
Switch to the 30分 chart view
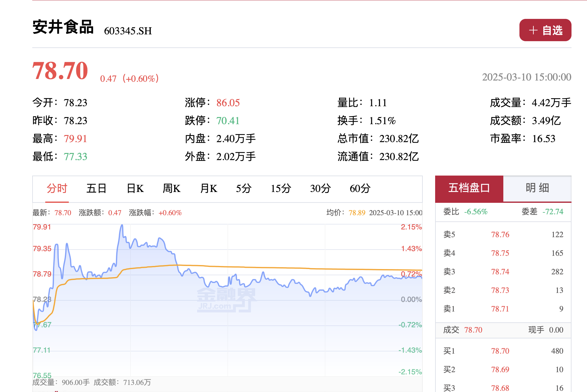(x=320, y=189)
